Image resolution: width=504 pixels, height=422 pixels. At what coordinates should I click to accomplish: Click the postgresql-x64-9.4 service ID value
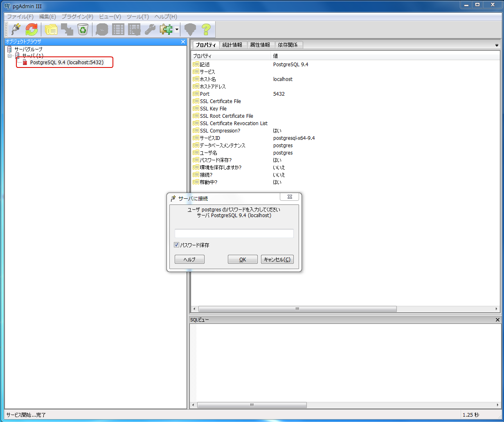click(x=294, y=138)
